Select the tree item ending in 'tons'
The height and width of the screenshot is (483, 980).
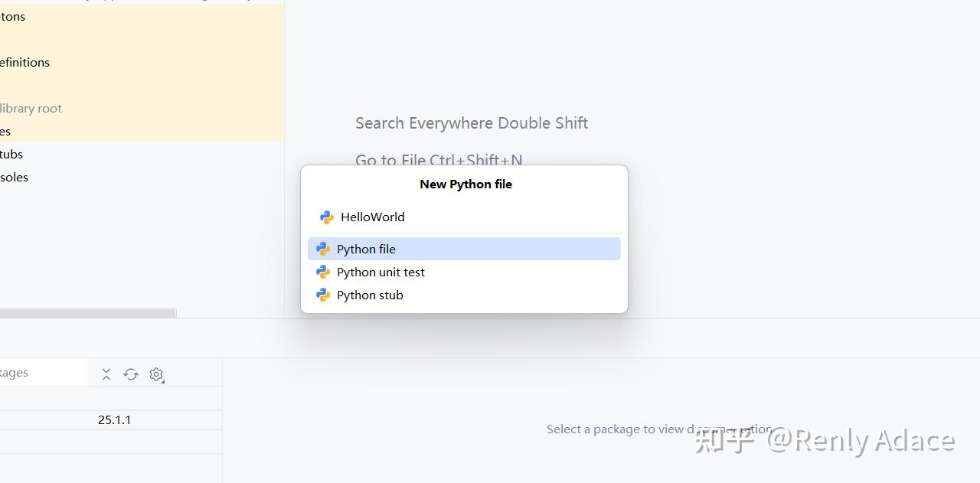pos(13,17)
